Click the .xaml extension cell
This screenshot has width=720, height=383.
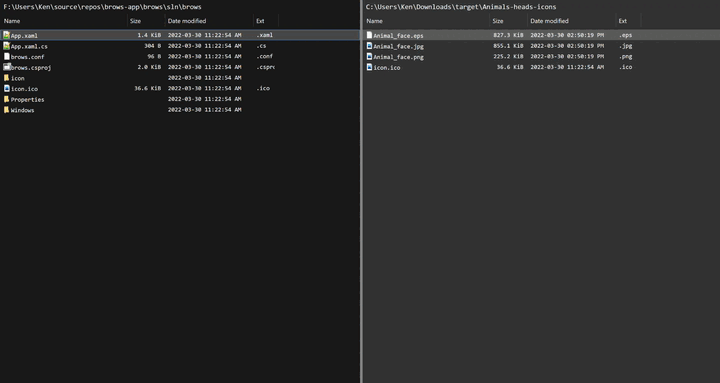[264, 35]
